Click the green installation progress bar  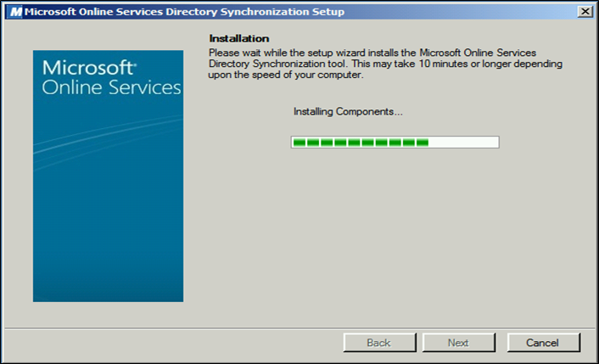pyautogui.click(x=395, y=143)
